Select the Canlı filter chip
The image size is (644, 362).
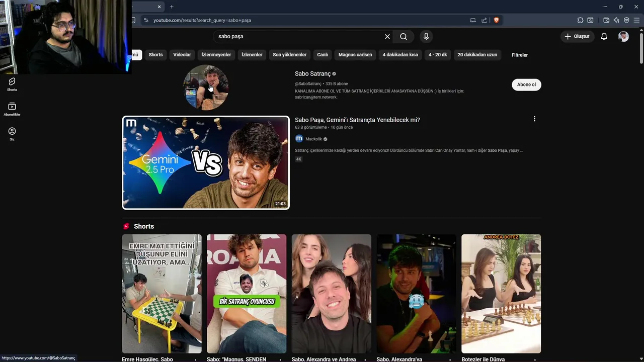[x=323, y=55]
